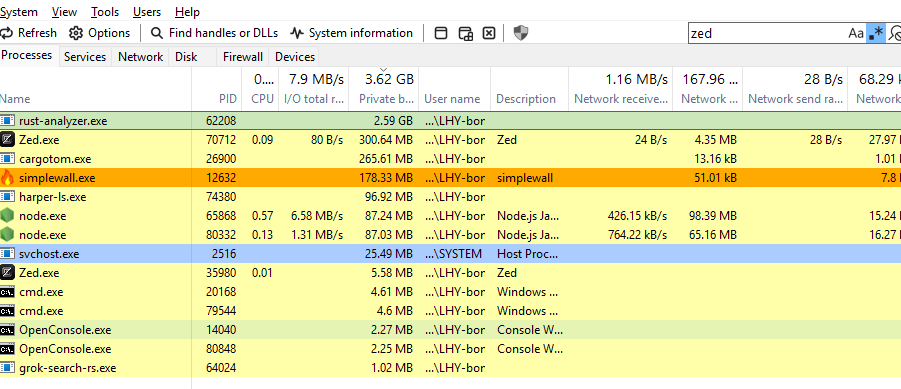The image size is (901, 389).
Task: Click the find window and thread icon
Action: pyautogui.click(x=465, y=33)
